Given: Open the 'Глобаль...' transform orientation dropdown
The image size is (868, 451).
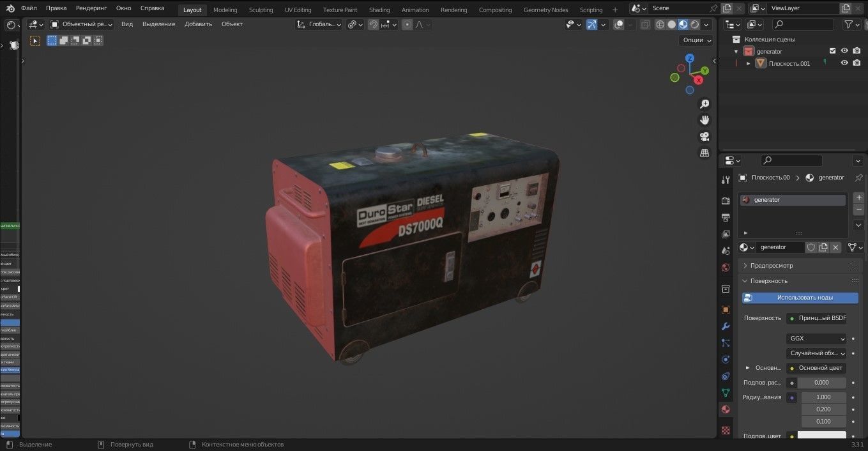Looking at the screenshot, I should point(319,24).
